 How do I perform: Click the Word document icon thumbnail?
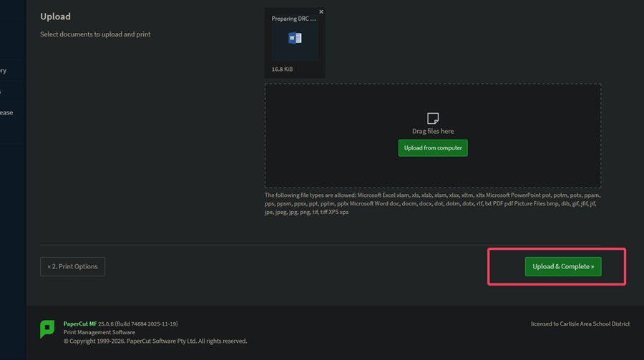coord(295,38)
